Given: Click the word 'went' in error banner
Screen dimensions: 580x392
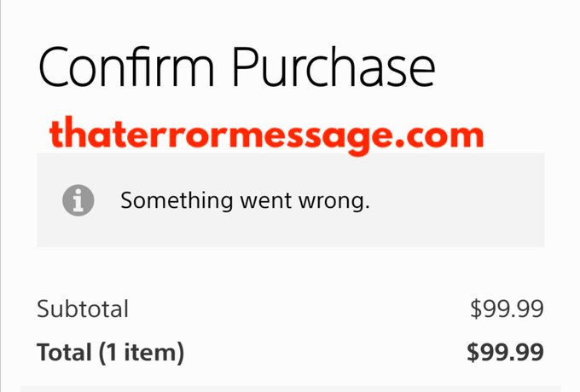Looking at the screenshot, I should [x=265, y=202].
